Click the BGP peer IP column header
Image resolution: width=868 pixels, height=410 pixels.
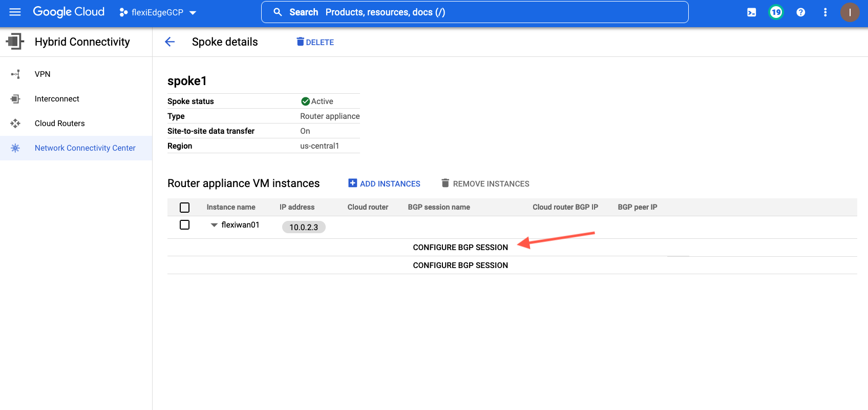638,207
